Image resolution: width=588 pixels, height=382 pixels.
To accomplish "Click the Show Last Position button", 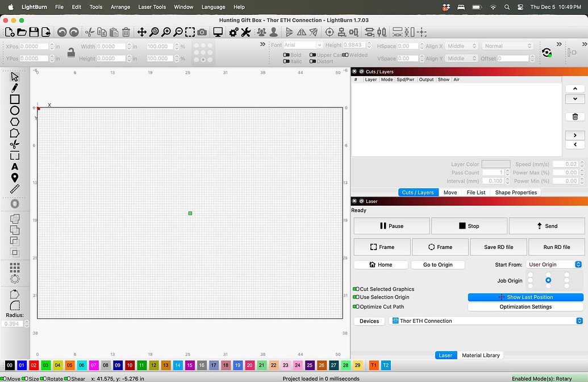I will point(525,297).
